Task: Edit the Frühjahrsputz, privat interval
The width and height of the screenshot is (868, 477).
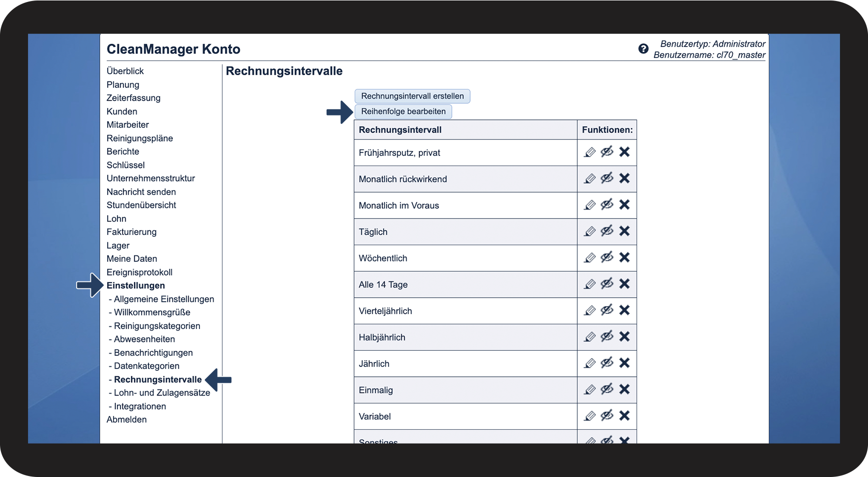Action: pos(590,152)
